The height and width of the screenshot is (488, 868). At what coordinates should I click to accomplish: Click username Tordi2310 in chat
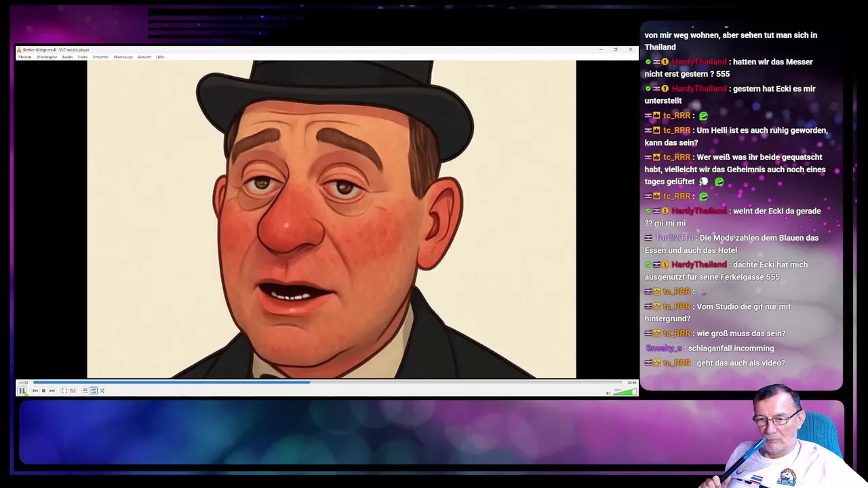coord(674,238)
